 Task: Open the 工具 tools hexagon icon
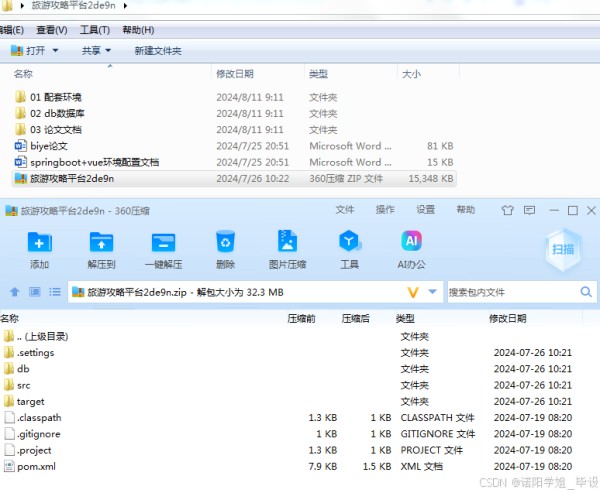349,241
